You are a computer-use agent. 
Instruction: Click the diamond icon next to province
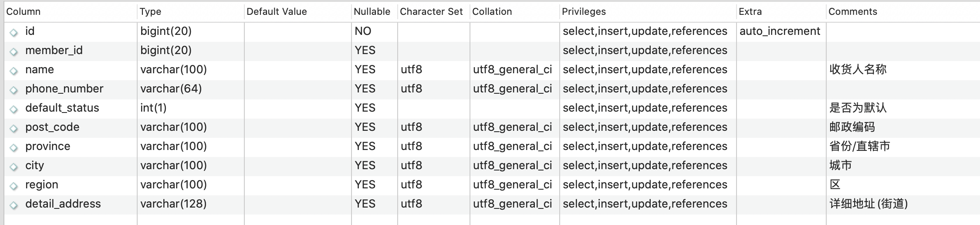tap(14, 147)
